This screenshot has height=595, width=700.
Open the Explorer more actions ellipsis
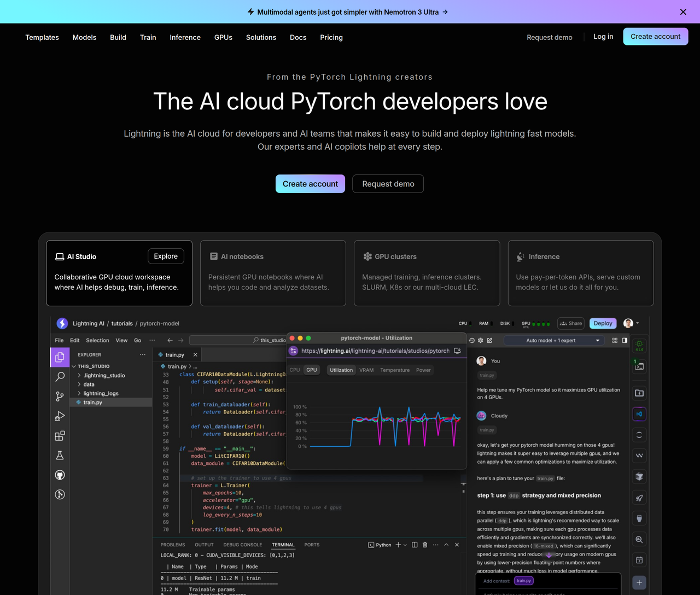coord(143,355)
